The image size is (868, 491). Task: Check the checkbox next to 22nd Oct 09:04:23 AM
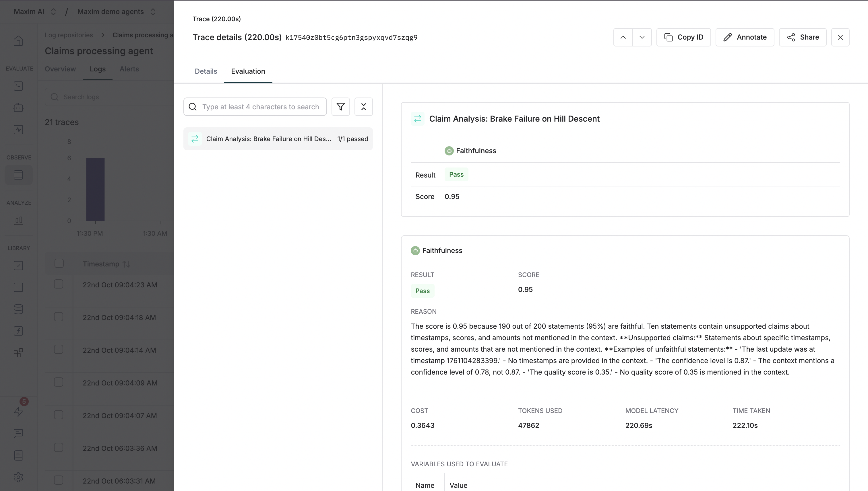pos(59,284)
